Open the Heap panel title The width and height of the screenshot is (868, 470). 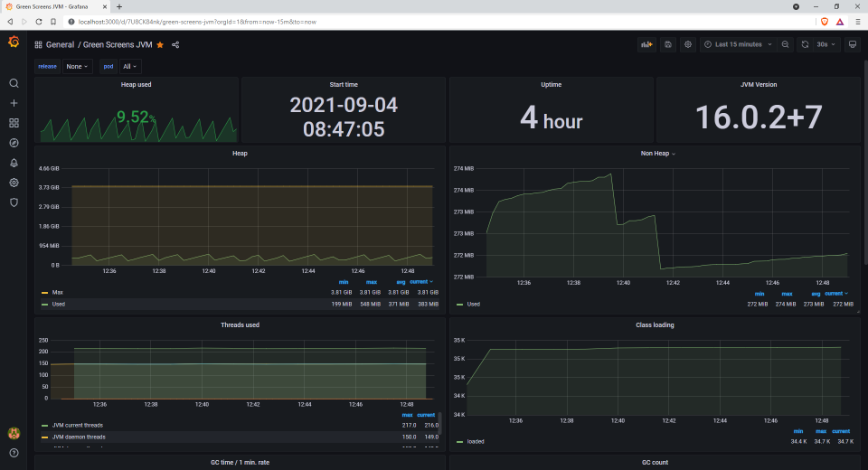click(x=240, y=154)
